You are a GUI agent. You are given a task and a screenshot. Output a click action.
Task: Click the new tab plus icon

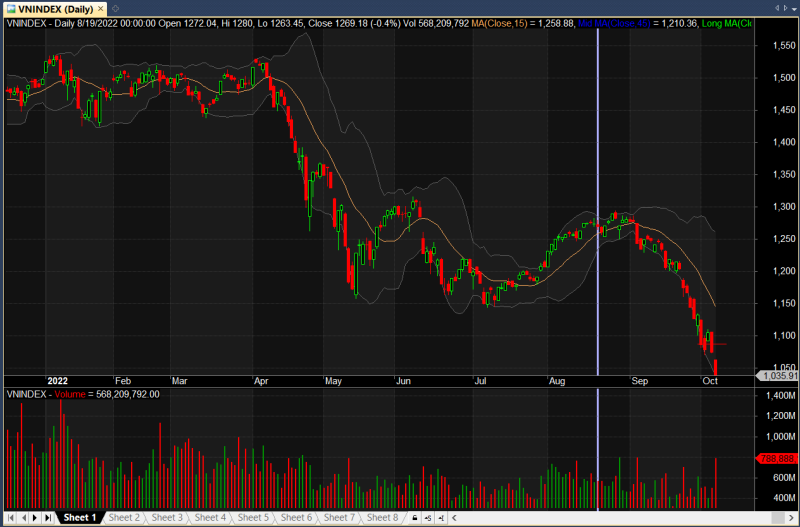pyautogui.click(x=117, y=9)
